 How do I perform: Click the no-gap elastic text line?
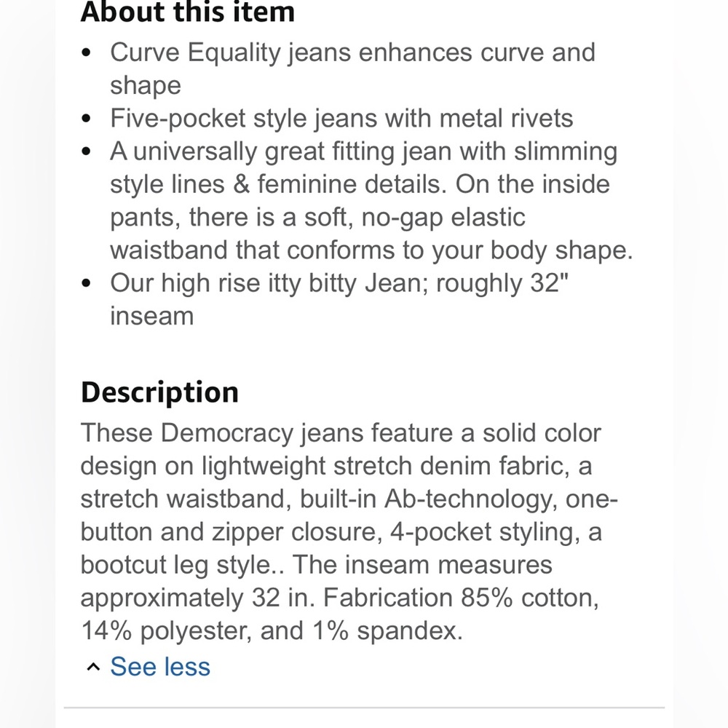click(443, 218)
